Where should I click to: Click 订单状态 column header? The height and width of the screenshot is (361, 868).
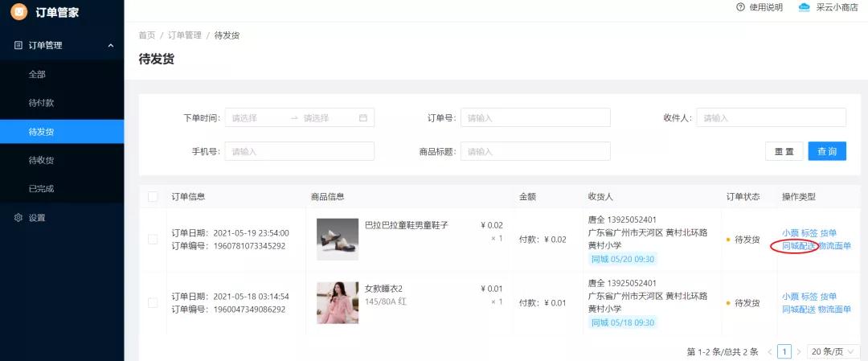click(x=743, y=196)
